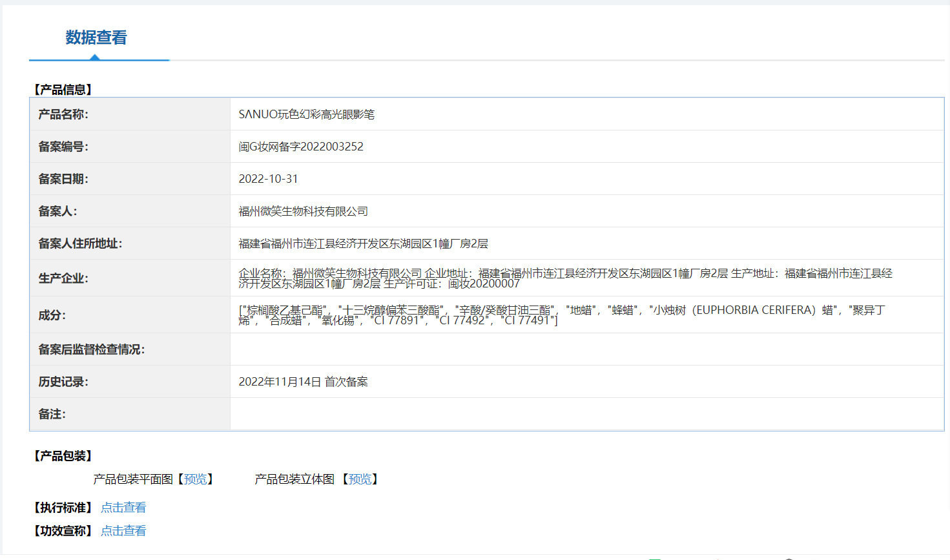Click the 备注 label
Viewport: 950px width, 560px height.
click(x=52, y=414)
